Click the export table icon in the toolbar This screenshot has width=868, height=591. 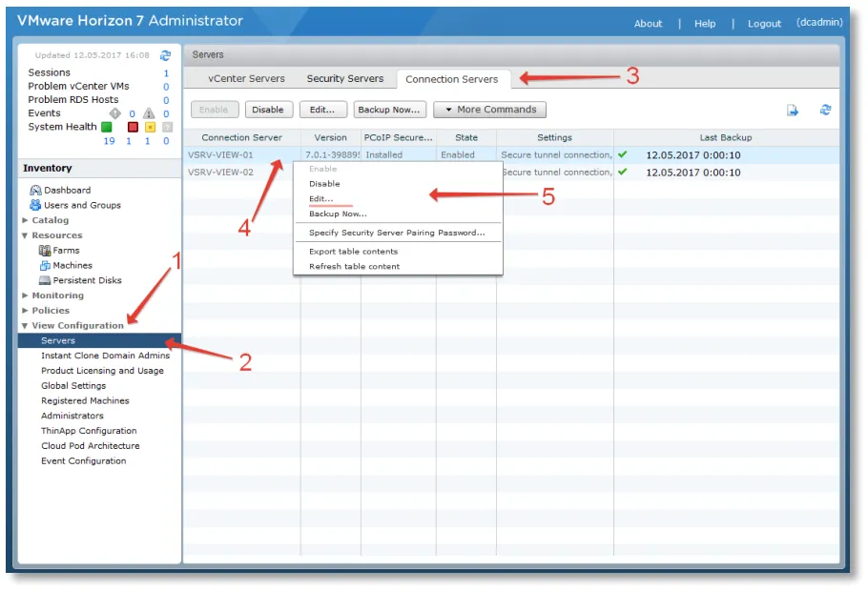point(793,111)
